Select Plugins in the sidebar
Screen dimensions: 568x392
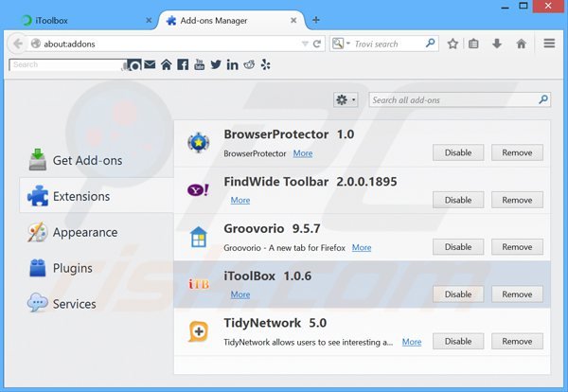(x=72, y=268)
